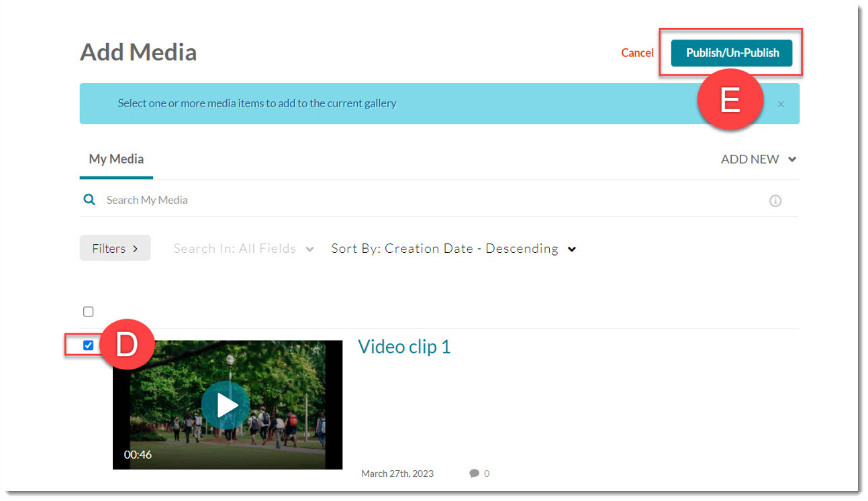
Task: Play the Video clip 1 preview
Action: [227, 405]
